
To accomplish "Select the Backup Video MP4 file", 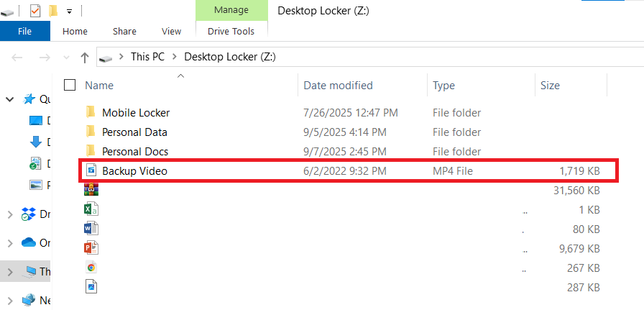I will tap(134, 170).
